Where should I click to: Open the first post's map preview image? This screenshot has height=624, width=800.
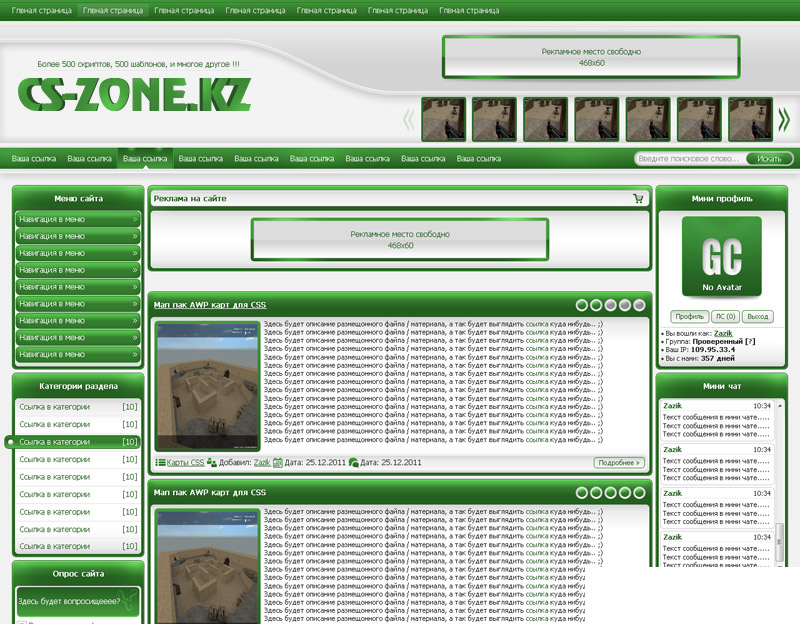click(208, 386)
